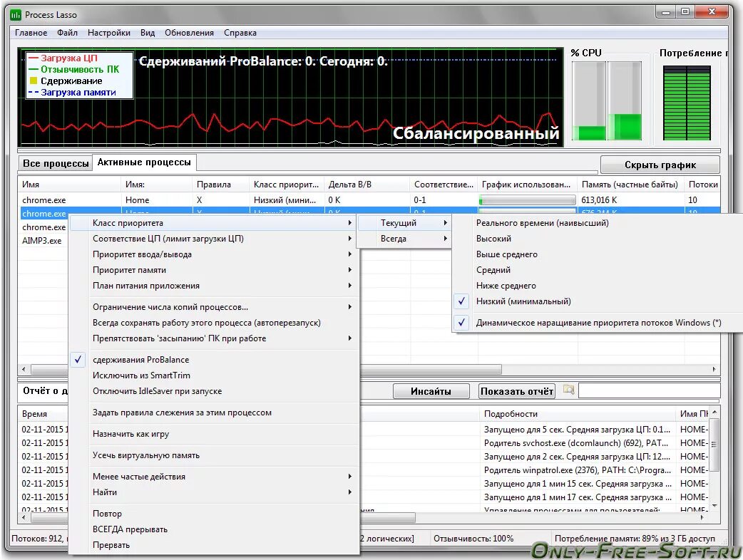Viewport: 743px width, 560px height.
Task: Click chrome.exe usage progress bar
Action: pyautogui.click(x=526, y=199)
